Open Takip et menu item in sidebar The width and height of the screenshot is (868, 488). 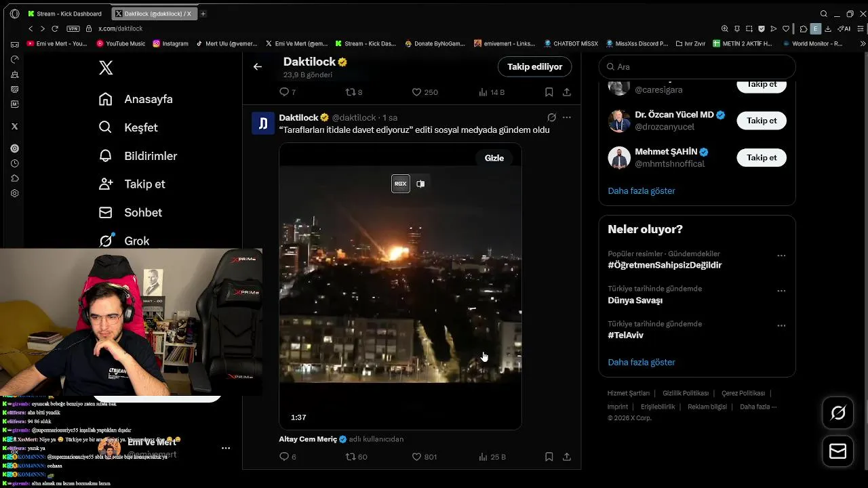click(132, 184)
